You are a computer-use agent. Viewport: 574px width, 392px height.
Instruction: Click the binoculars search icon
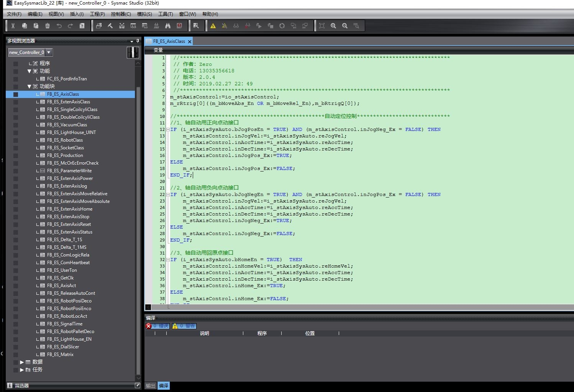click(x=168, y=26)
